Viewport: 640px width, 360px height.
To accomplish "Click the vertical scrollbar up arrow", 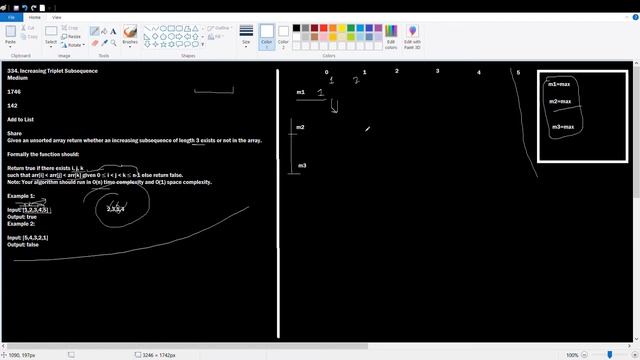I will [636, 64].
